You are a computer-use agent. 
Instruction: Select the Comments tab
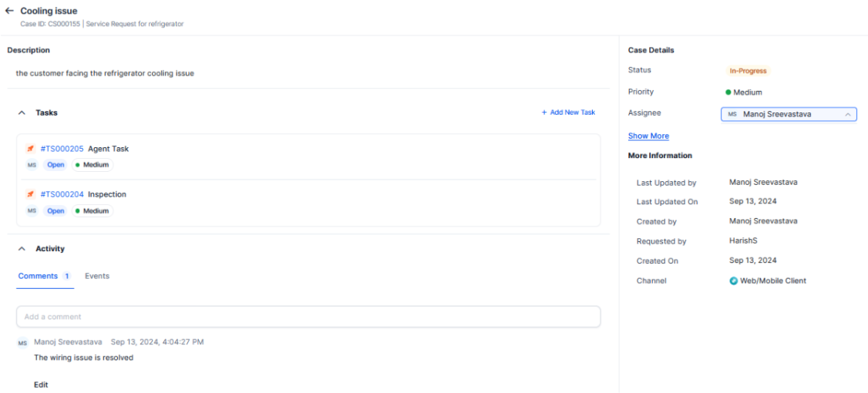coord(39,276)
